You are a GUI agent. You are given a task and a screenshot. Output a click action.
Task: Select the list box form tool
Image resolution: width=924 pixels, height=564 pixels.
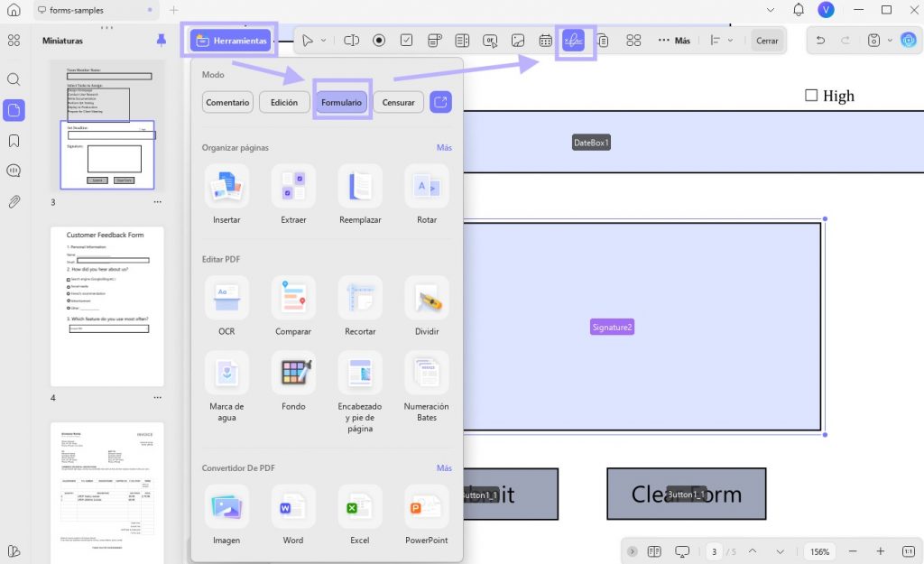pyautogui.click(x=462, y=40)
